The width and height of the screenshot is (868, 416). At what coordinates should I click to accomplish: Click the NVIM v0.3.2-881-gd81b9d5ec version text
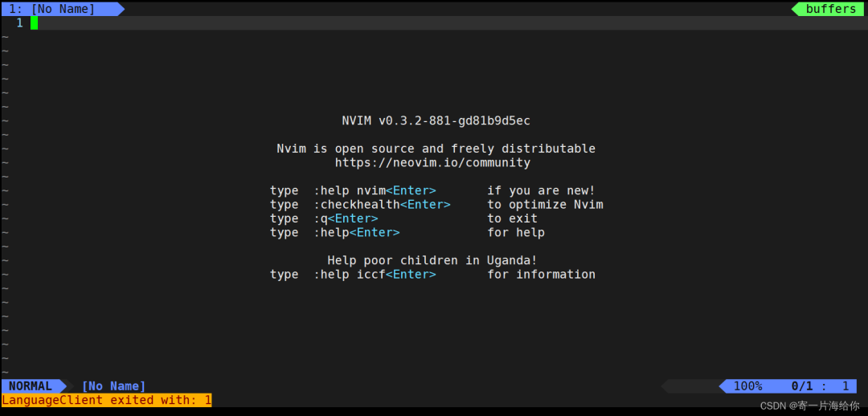click(x=436, y=120)
